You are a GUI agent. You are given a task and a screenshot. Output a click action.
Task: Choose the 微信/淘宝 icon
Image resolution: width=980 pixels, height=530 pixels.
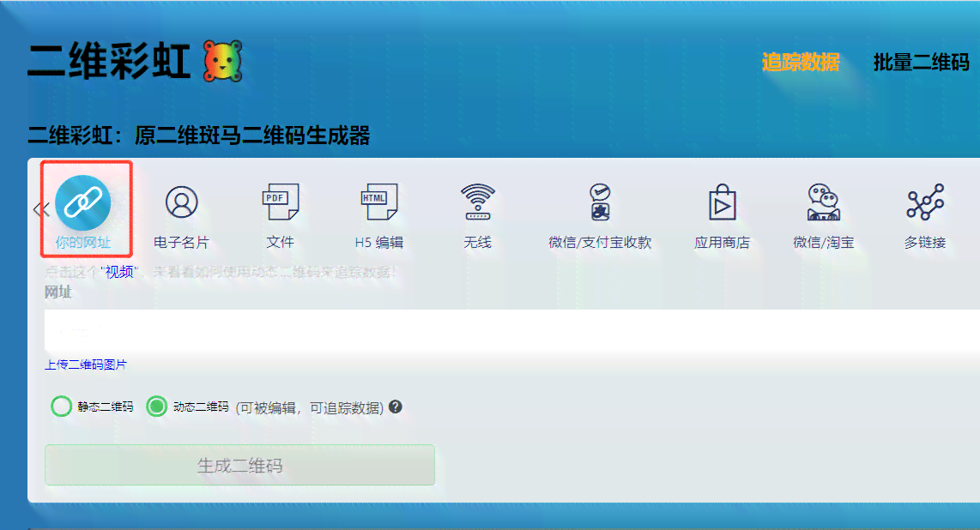tap(823, 202)
